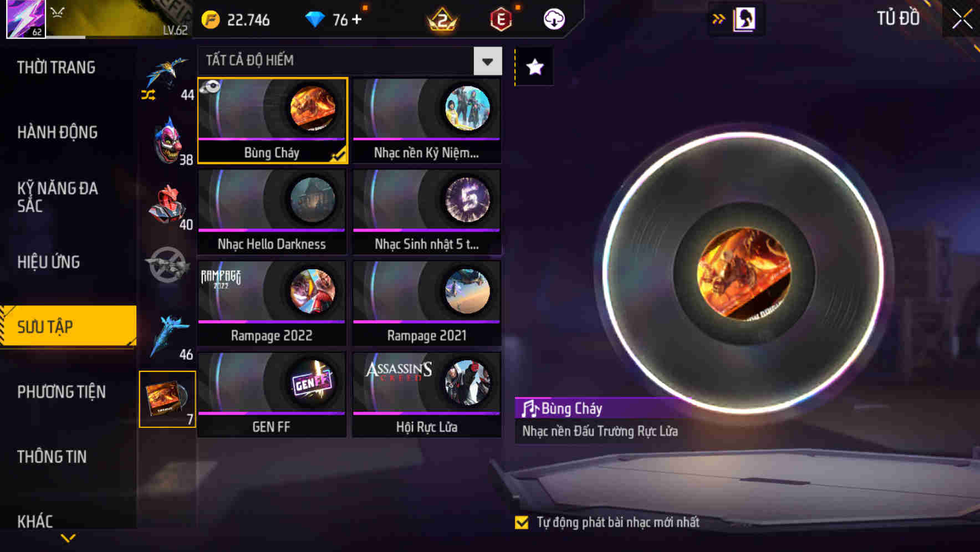Select the clown mask collection category
This screenshot has width=980, height=552.
click(167, 141)
